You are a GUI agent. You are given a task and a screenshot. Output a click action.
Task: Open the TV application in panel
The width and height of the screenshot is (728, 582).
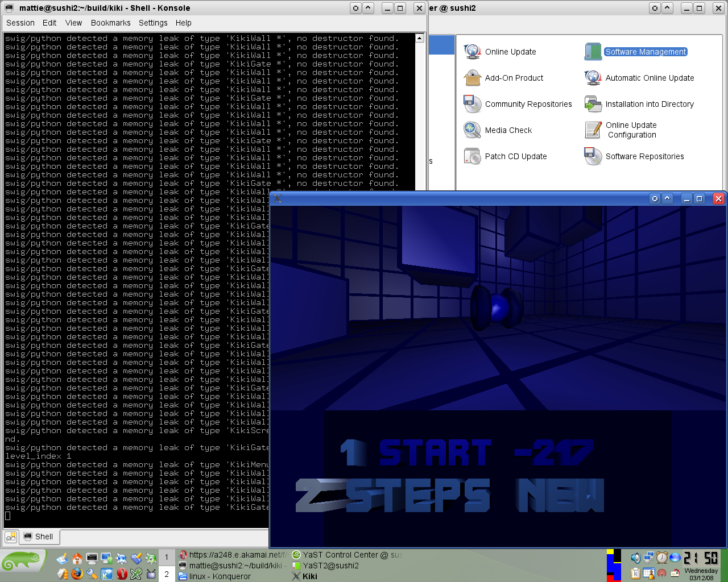[x=151, y=573]
